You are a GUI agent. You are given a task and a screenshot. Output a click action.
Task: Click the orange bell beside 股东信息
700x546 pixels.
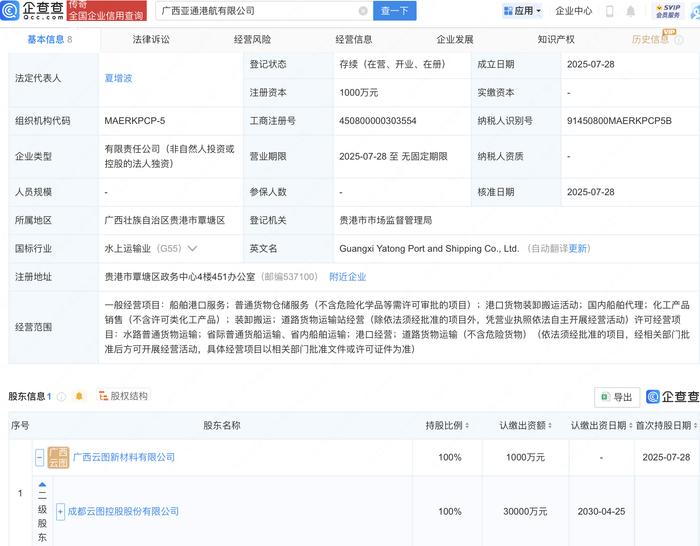[x=79, y=396]
